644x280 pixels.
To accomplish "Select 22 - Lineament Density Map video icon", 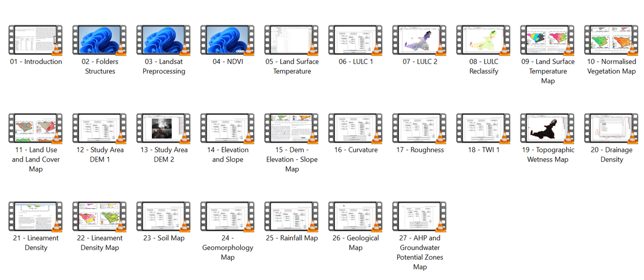I will pos(100,217).
